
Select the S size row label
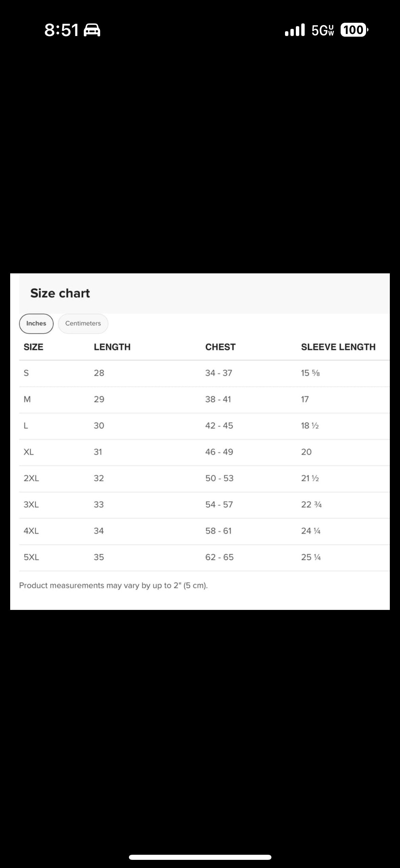[x=26, y=373]
